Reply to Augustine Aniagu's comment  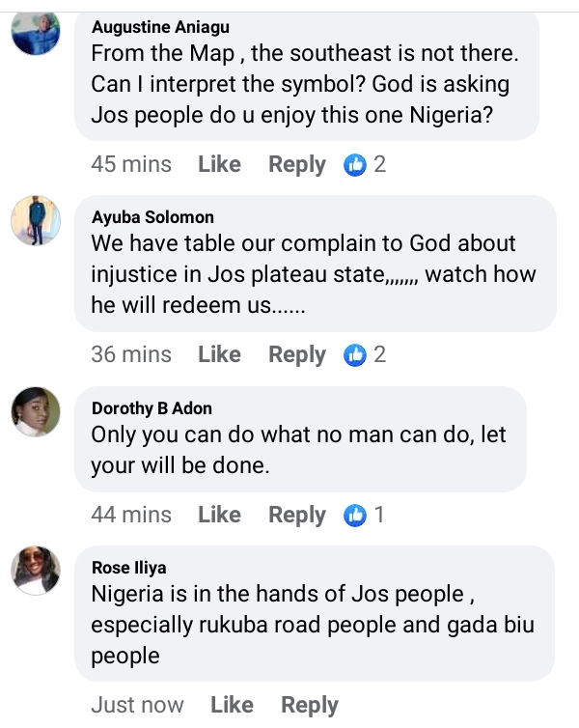click(x=296, y=165)
